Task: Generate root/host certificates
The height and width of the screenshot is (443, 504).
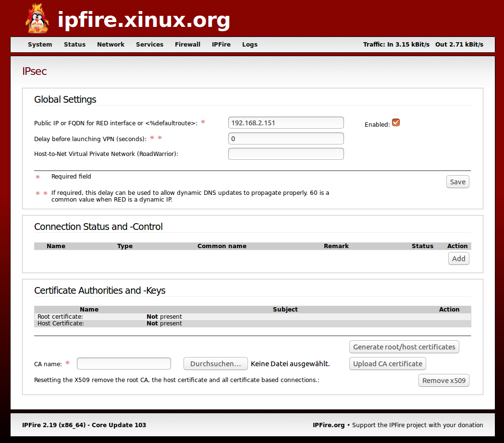Action: 404,347
